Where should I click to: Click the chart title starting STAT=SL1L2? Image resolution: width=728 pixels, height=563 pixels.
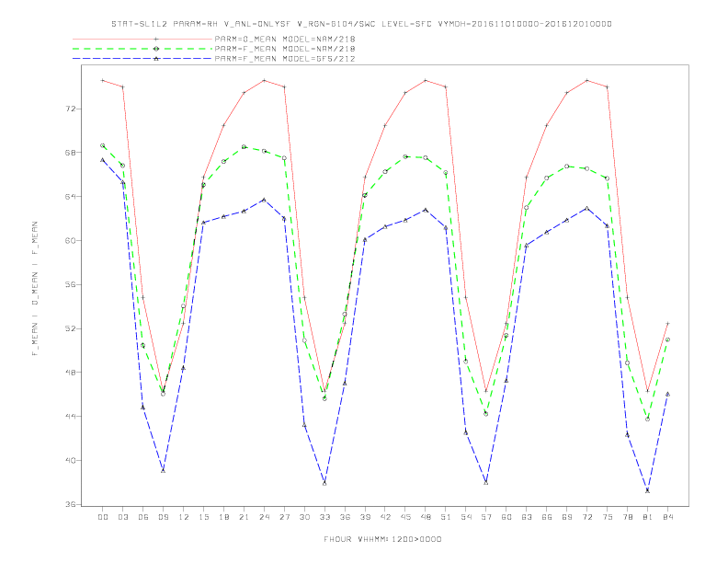(x=361, y=24)
